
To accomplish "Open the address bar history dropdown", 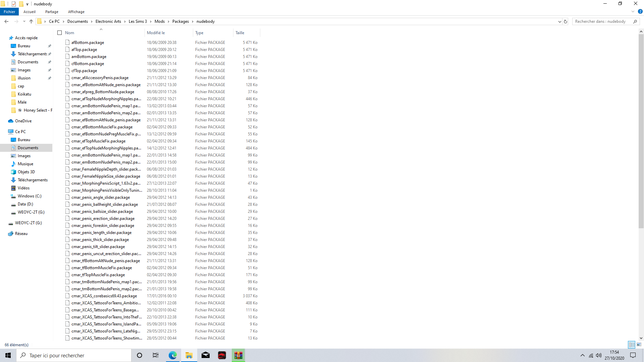I will tap(559, 21).
